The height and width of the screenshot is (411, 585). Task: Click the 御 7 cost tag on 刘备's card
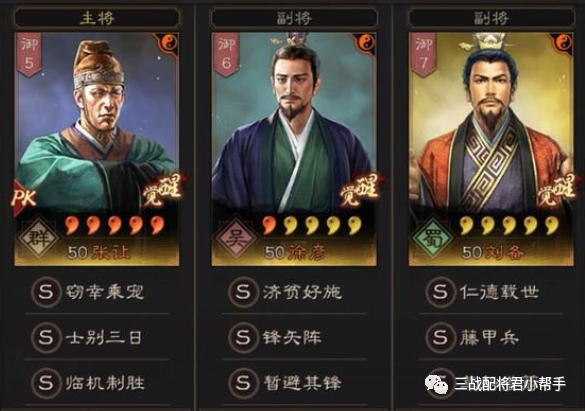click(423, 54)
